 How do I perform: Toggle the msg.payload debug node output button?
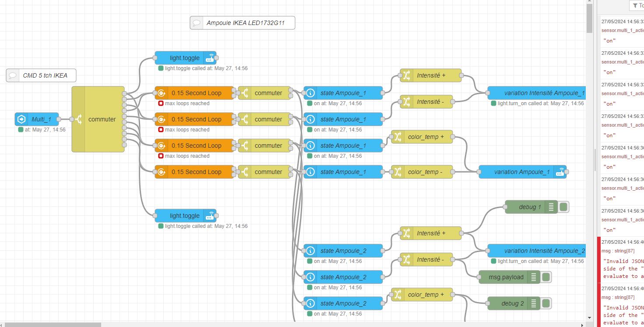[x=546, y=277]
